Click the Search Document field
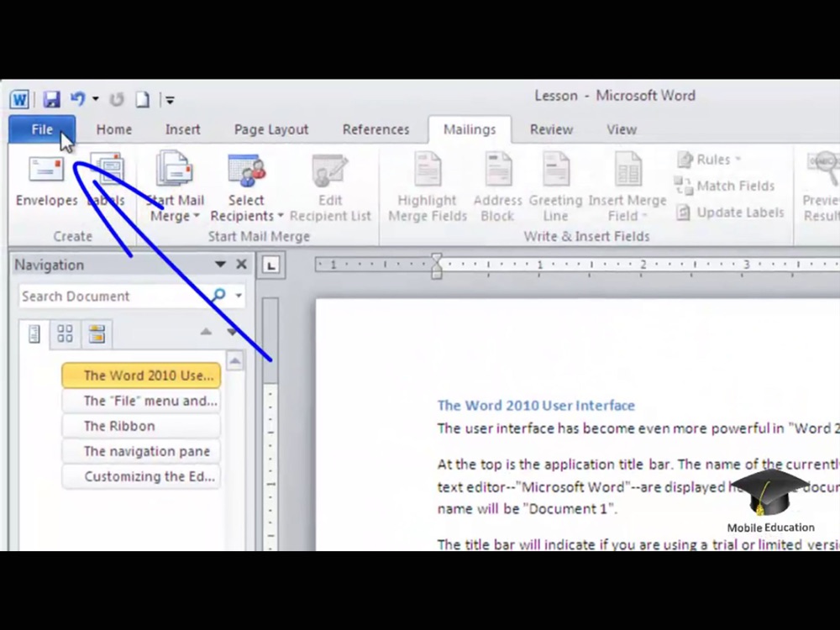This screenshot has height=630, width=840. pyautogui.click(x=114, y=297)
